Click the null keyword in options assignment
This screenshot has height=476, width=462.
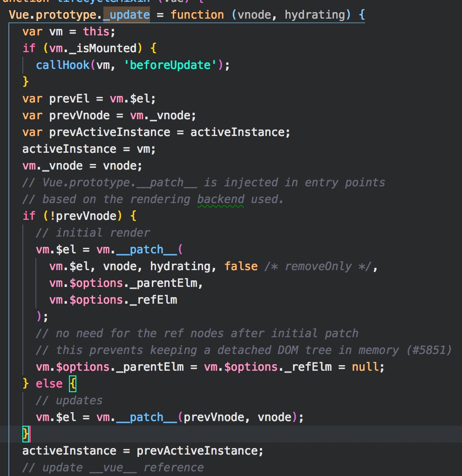(365, 367)
